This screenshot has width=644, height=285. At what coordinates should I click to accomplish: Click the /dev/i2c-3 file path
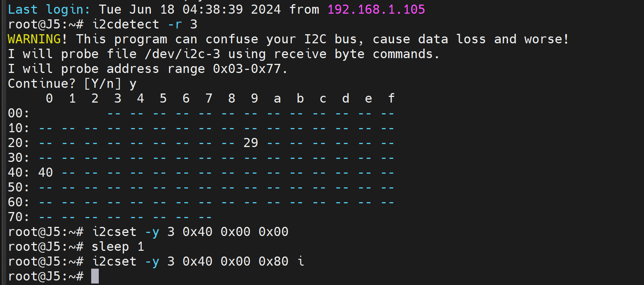click(182, 54)
